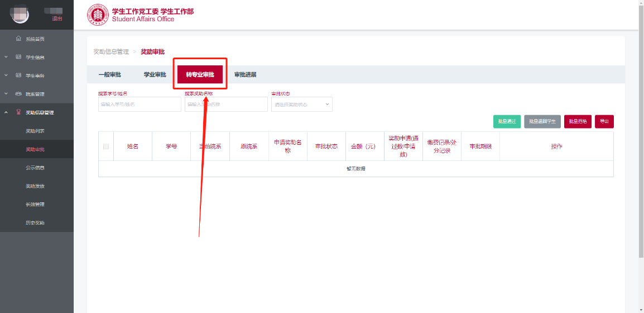The image size is (644, 313).
Task: Expand the 学生信息 menu chevron
Action: click(x=6, y=57)
